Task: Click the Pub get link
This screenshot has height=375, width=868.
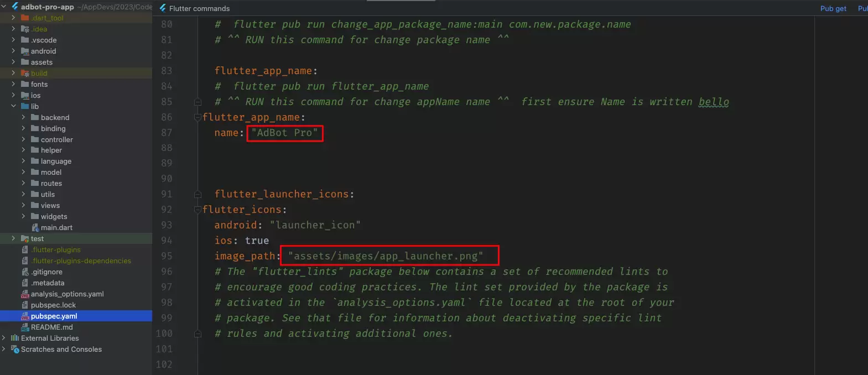Action: click(x=833, y=8)
